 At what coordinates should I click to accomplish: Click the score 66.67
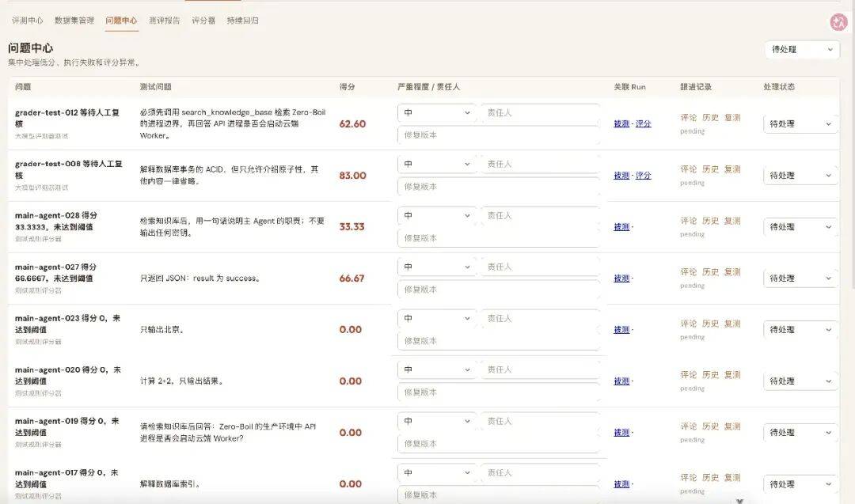click(351, 279)
